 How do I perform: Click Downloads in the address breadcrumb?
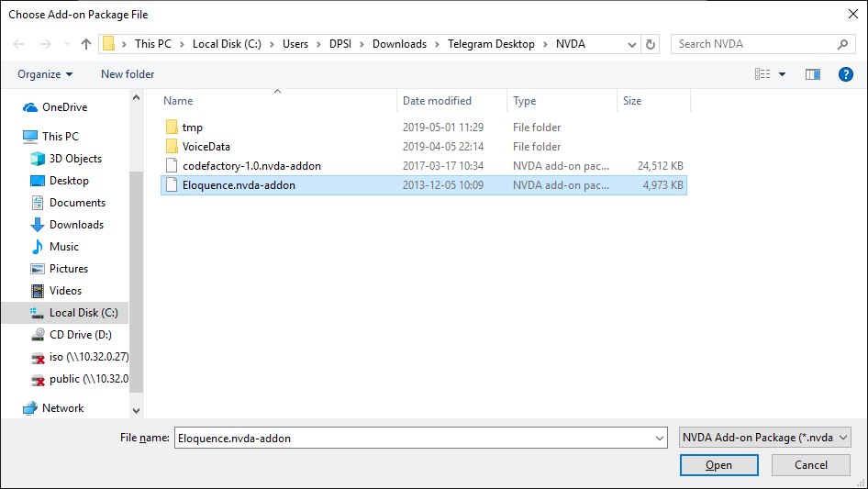pyautogui.click(x=400, y=44)
